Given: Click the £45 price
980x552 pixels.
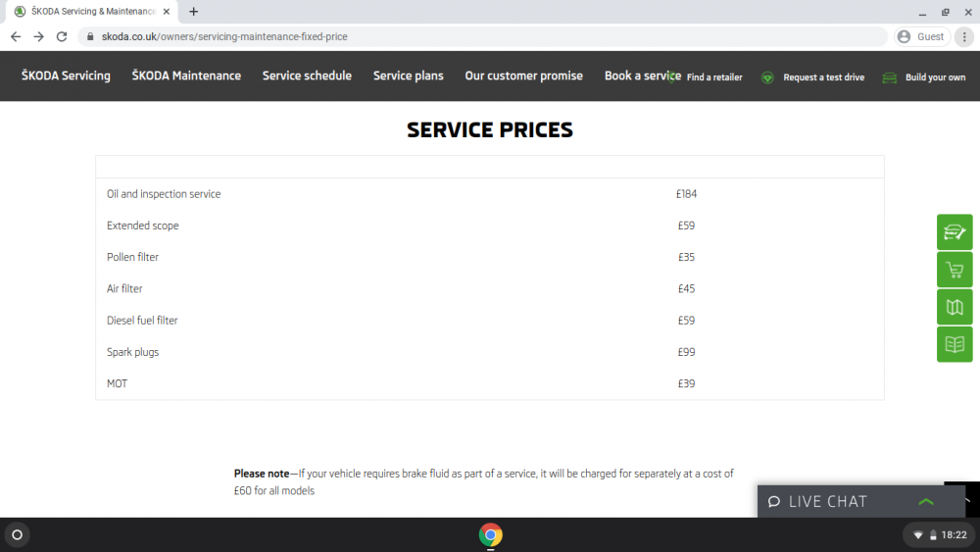Looking at the screenshot, I should [686, 289].
